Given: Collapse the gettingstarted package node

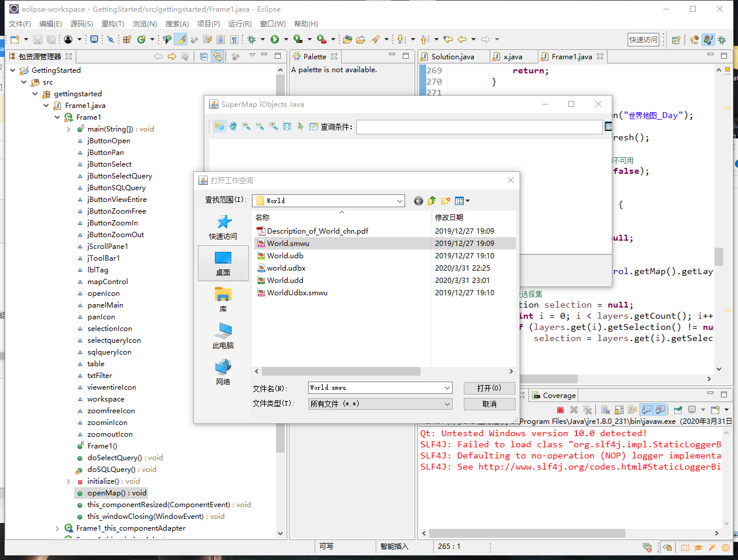Looking at the screenshot, I should pyautogui.click(x=35, y=93).
